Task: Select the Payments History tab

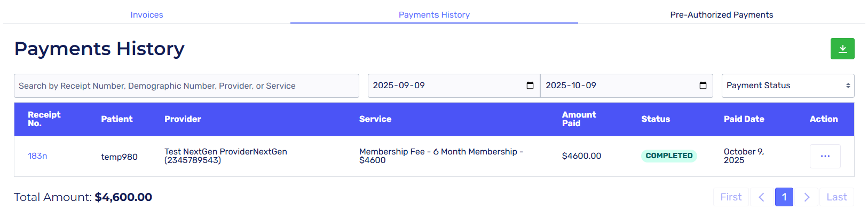Action: click(434, 15)
